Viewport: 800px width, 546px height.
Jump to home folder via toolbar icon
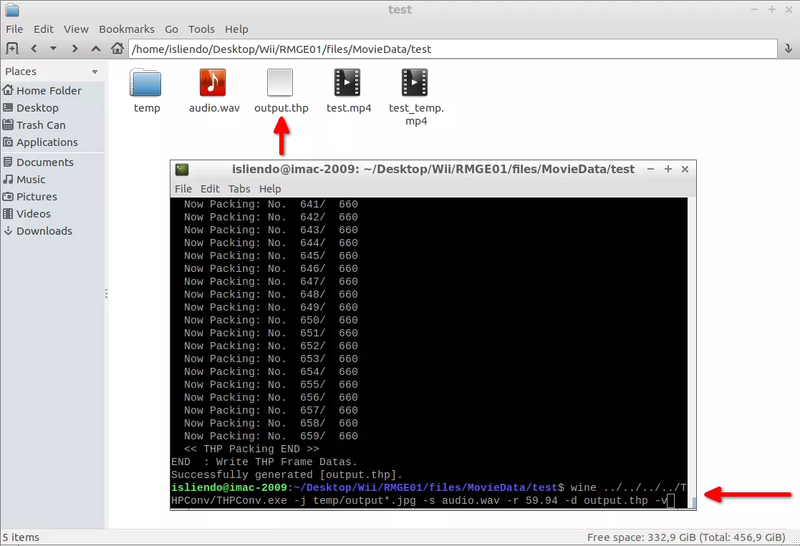[x=118, y=48]
